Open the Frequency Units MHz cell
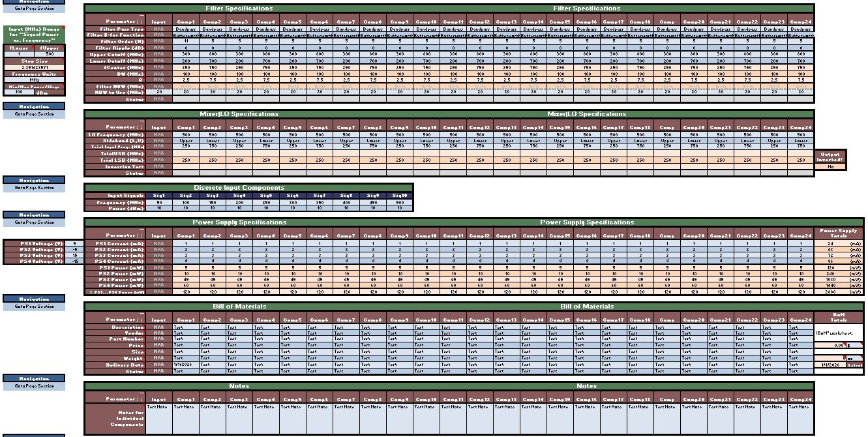 (x=33, y=80)
